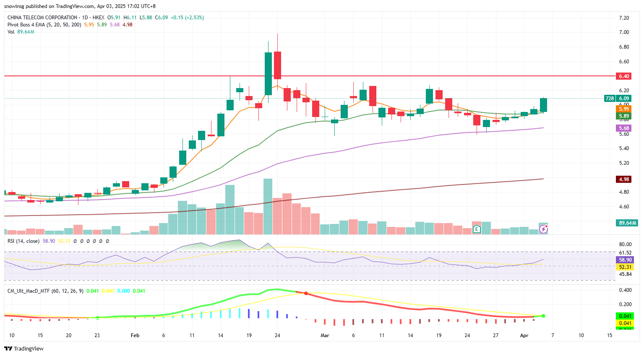
Task: Click the red 6.40 price label on the axis
Action: (x=624, y=76)
